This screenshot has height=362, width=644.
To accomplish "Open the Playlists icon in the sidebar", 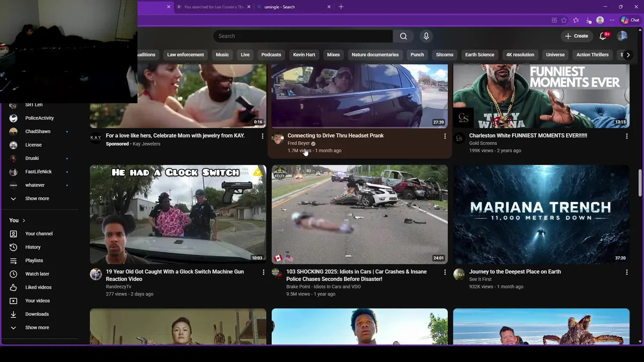I will click(x=14, y=260).
